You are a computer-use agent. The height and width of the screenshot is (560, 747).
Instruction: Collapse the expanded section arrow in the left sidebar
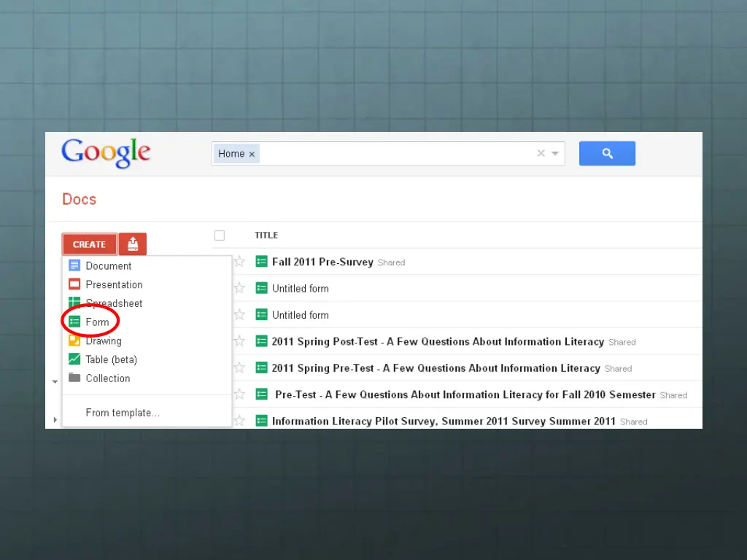pyautogui.click(x=55, y=381)
